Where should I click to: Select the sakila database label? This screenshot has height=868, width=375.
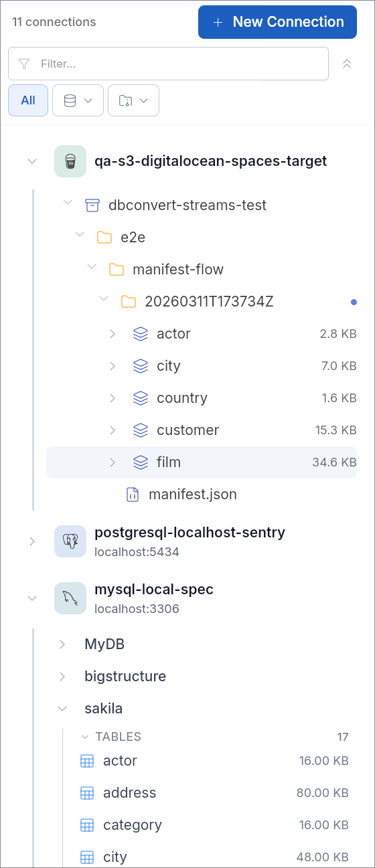point(103,709)
